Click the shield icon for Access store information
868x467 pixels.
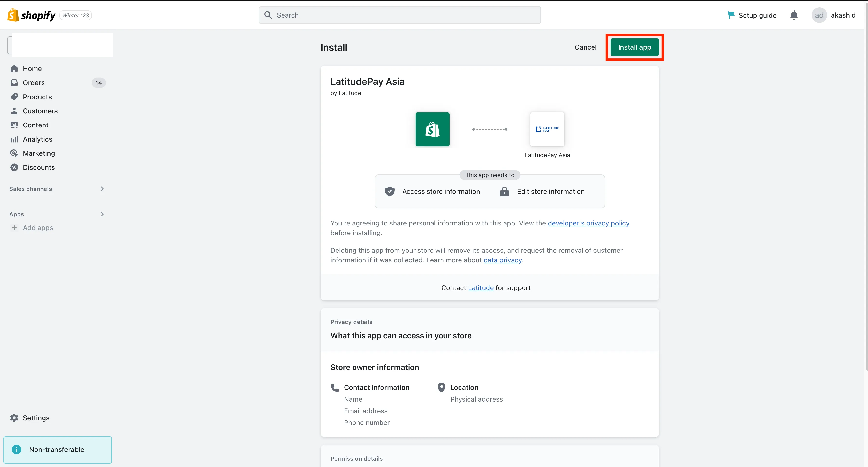pyautogui.click(x=390, y=191)
